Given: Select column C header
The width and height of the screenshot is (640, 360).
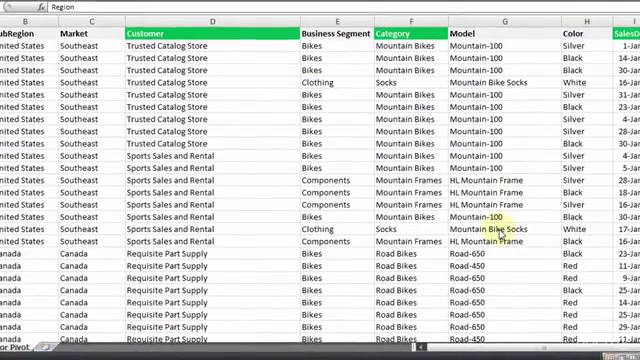Looking at the screenshot, I should click(92, 21).
